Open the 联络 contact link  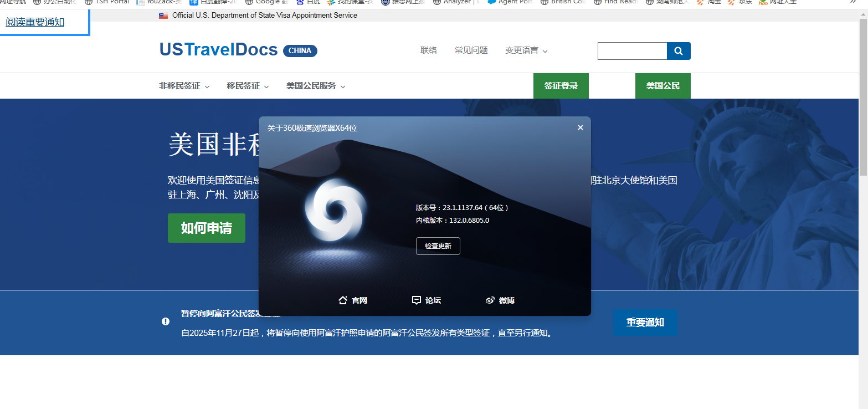click(x=429, y=50)
